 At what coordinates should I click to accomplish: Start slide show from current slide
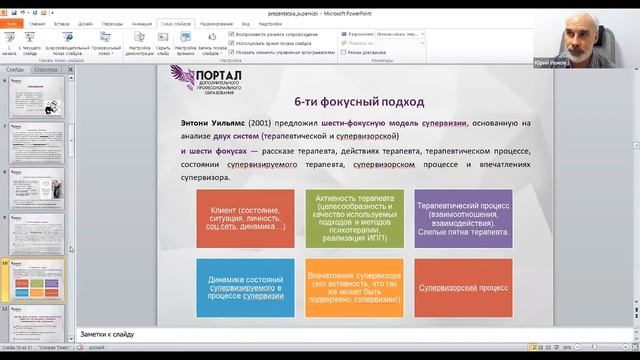point(30,44)
